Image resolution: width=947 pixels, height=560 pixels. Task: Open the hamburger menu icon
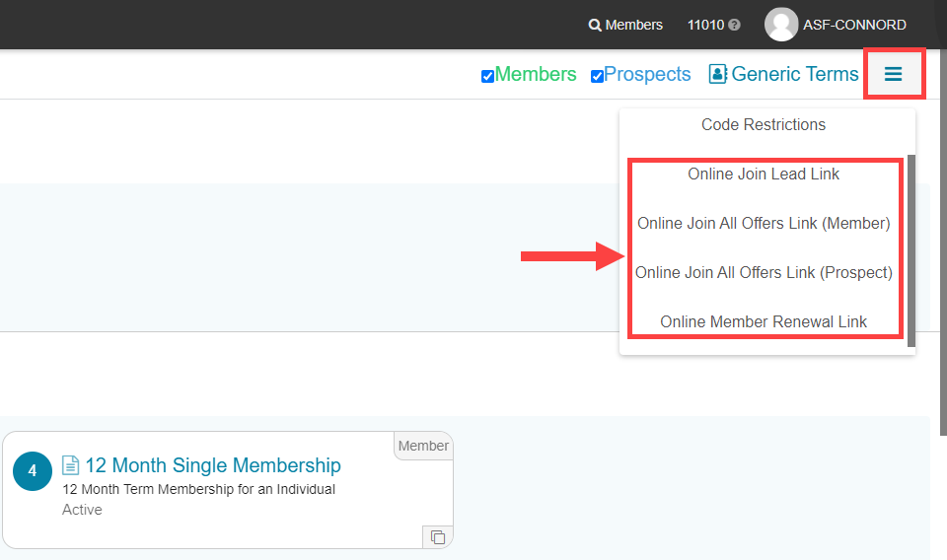click(894, 74)
